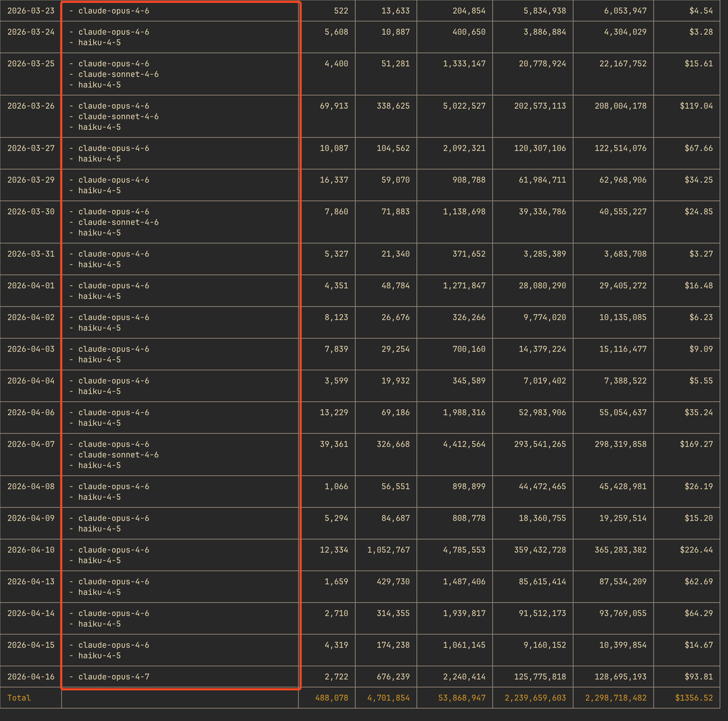Select the total value 4,701,854

(x=388, y=698)
